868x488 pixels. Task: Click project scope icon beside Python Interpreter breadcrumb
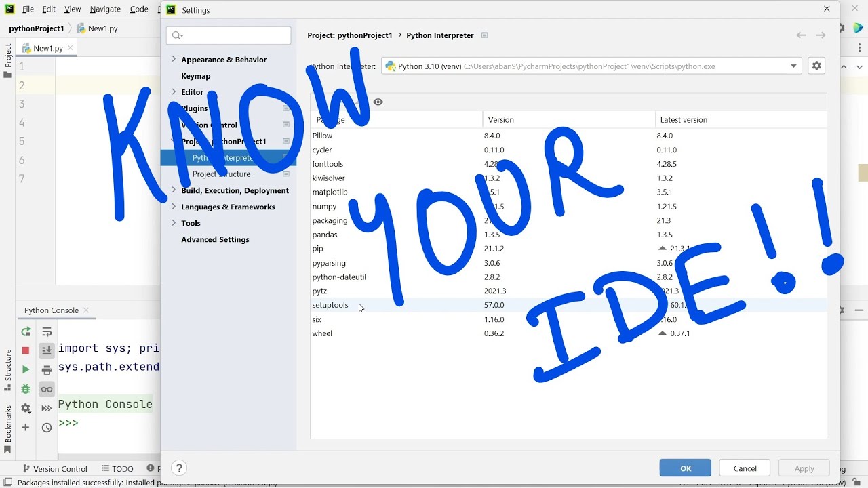tap(484, 35)
